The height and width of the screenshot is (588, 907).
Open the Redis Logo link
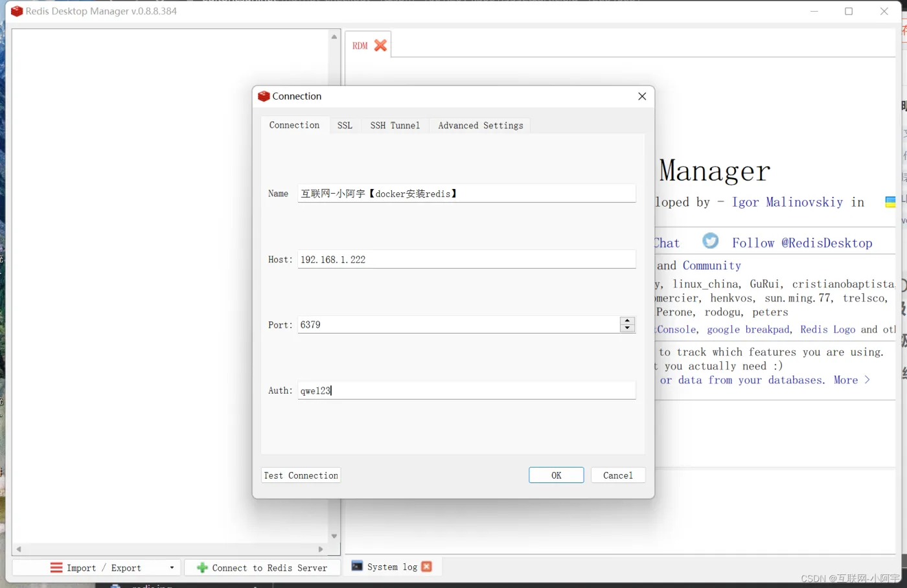827,330
